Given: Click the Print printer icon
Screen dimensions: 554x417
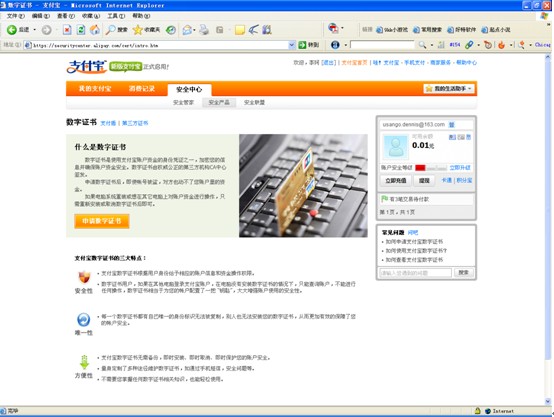Looking at the screenshot, I should click(x=204, y=30).
